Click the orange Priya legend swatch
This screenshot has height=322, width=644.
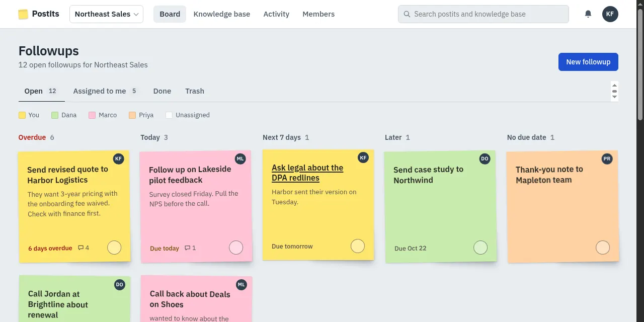click(132, 115)
